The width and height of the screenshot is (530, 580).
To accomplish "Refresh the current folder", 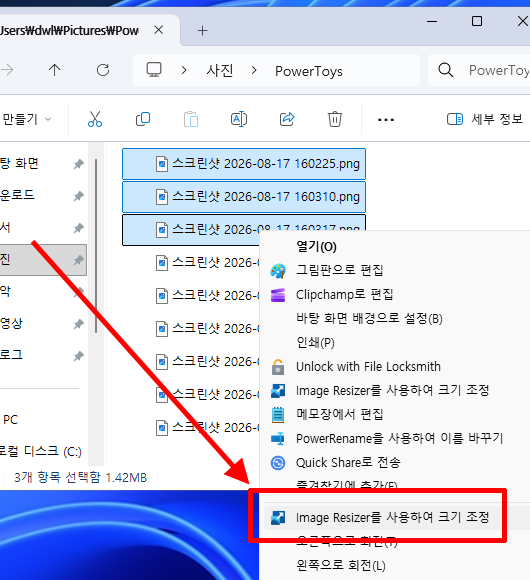I will tap(103, 70).
